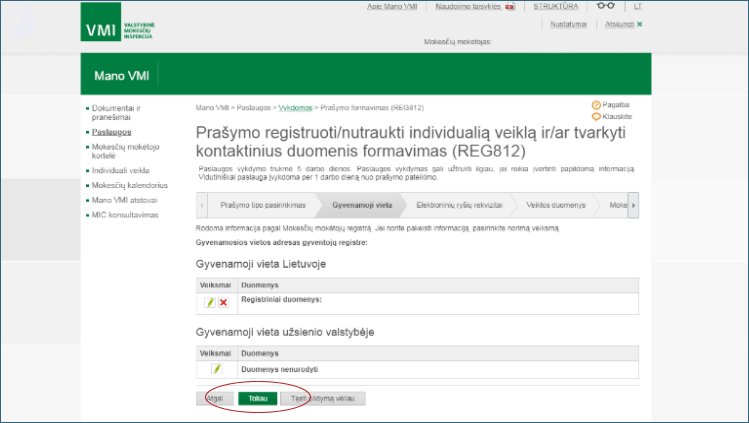Click the VMI logo
This screenshot has height=423, width=749.
(x=118, y=22)
